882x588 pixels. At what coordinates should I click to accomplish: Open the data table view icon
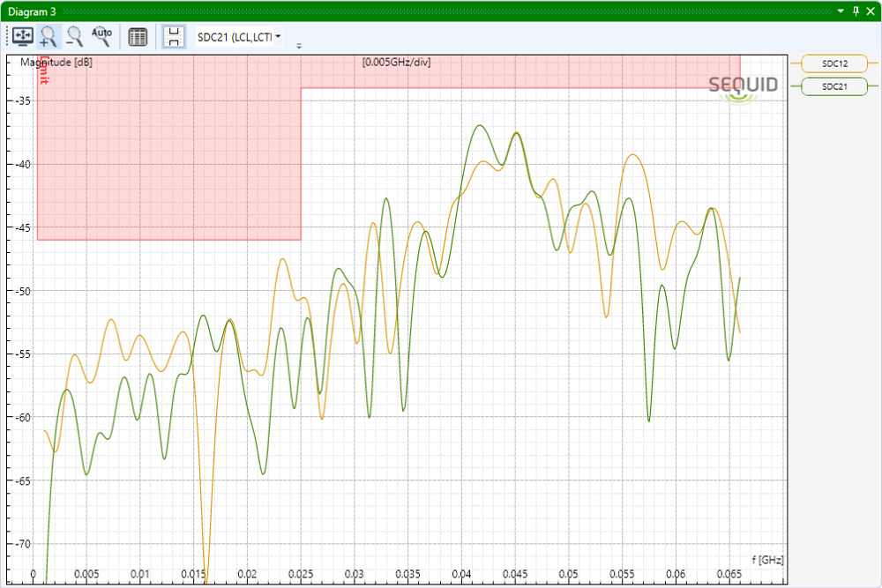138,36
